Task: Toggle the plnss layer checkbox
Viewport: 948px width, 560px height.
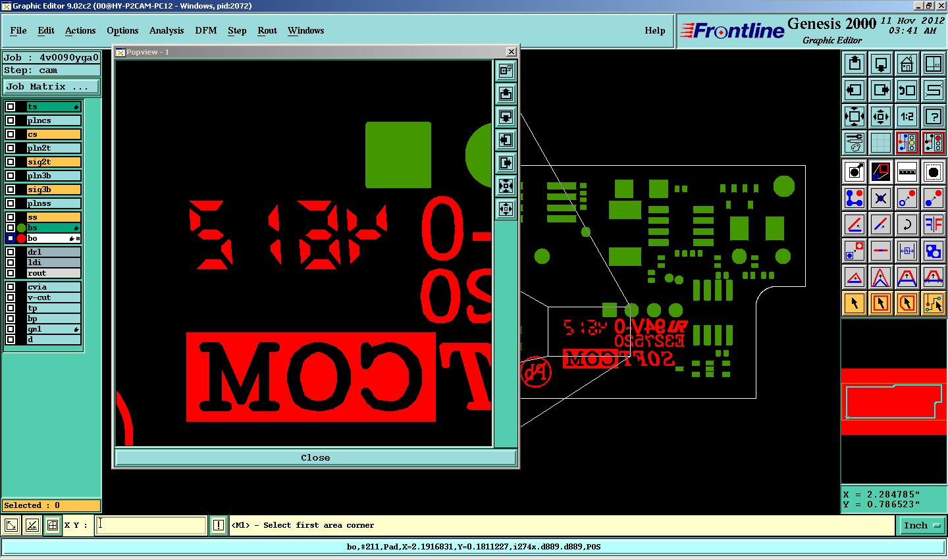Action: point(11,203)
